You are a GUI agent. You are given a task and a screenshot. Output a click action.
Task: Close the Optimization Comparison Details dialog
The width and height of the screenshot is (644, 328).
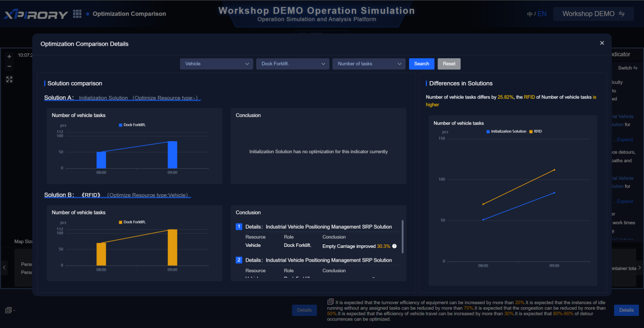point(602,43)
